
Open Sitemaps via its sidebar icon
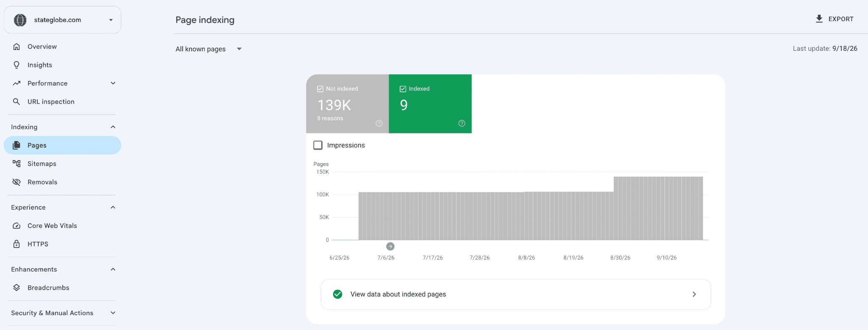click(17, 164)
